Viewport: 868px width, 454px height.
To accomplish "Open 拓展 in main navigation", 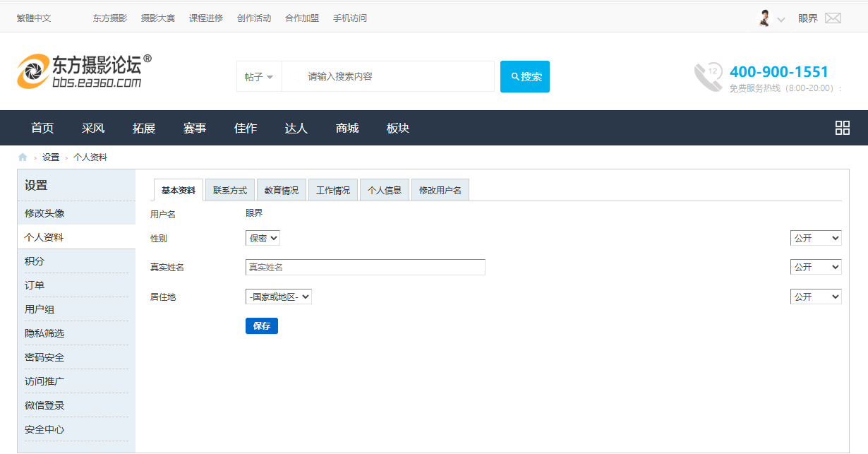I will coord(144,128).
